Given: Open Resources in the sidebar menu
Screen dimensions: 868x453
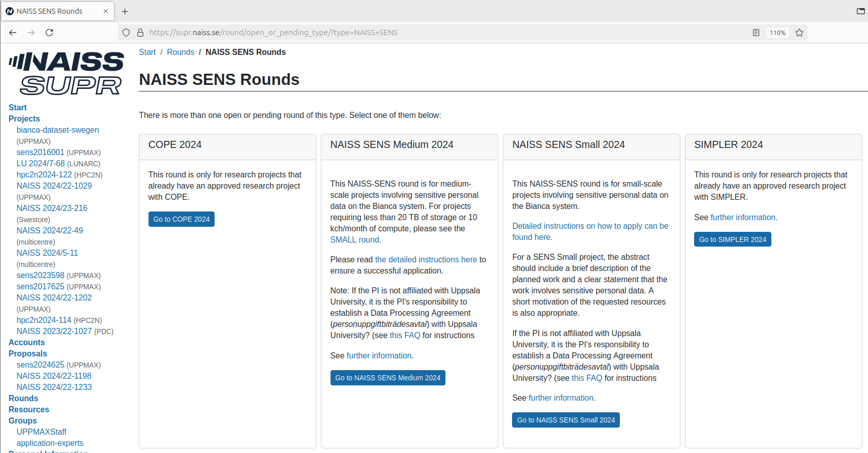Looking at the screenshot, I should click(29, 409).
